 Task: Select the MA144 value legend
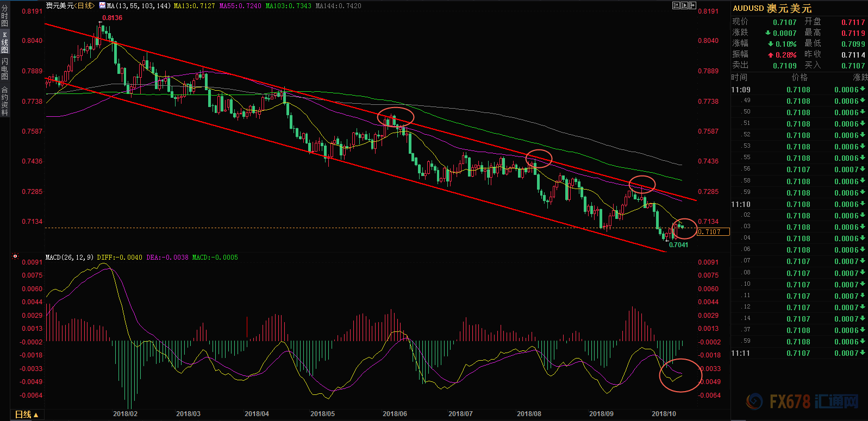point(338,5)
